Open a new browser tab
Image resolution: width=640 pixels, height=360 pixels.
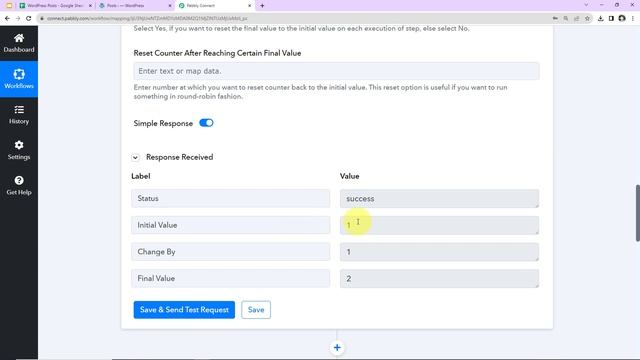[x=262, y=6]
